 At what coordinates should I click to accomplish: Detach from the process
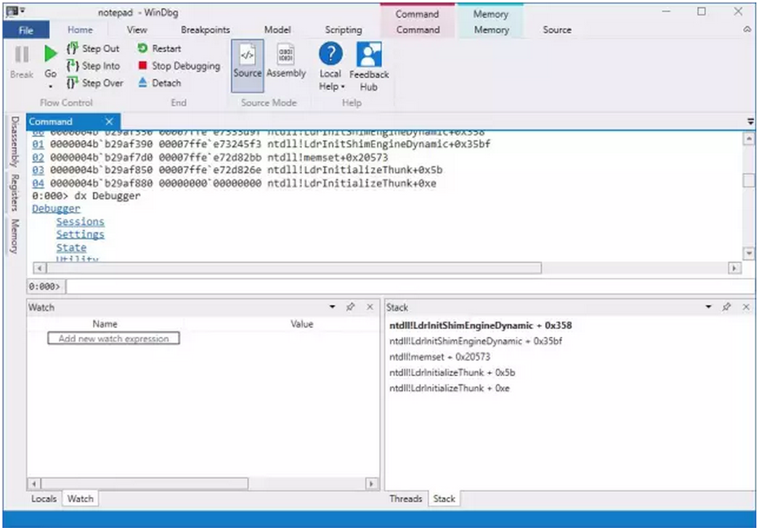click(159, 82)
